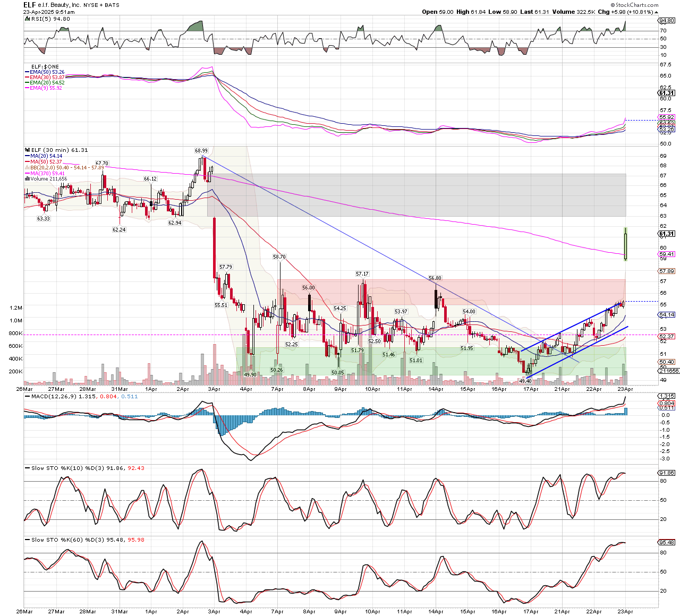Click the red shaded price zone
Viewport: 680px width, 616px height.
[452, 292]
